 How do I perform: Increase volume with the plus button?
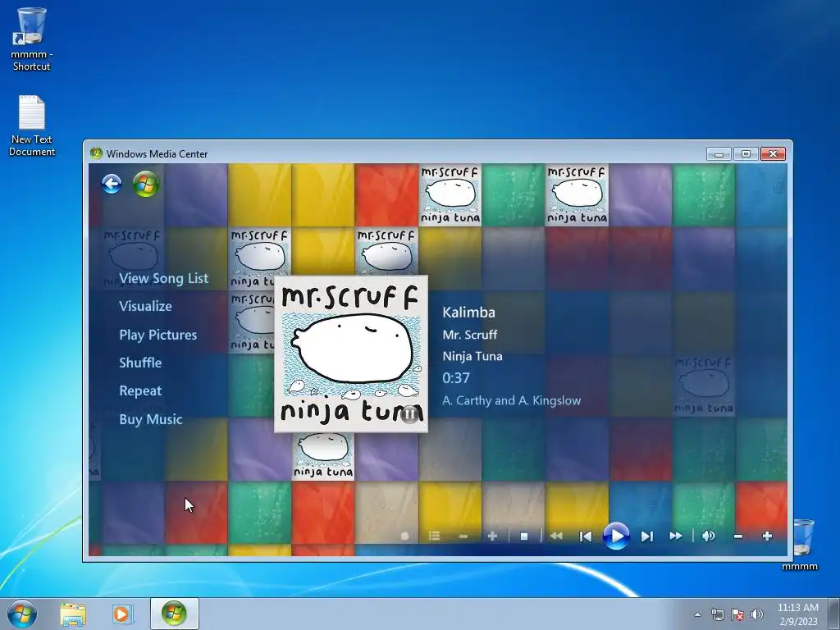pos(767,536)
